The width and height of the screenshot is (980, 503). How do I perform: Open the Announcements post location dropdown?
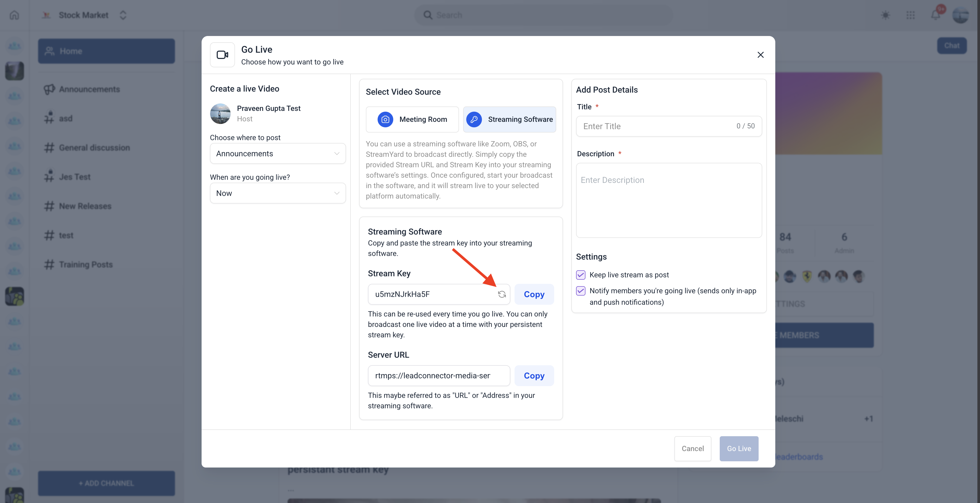277,153
